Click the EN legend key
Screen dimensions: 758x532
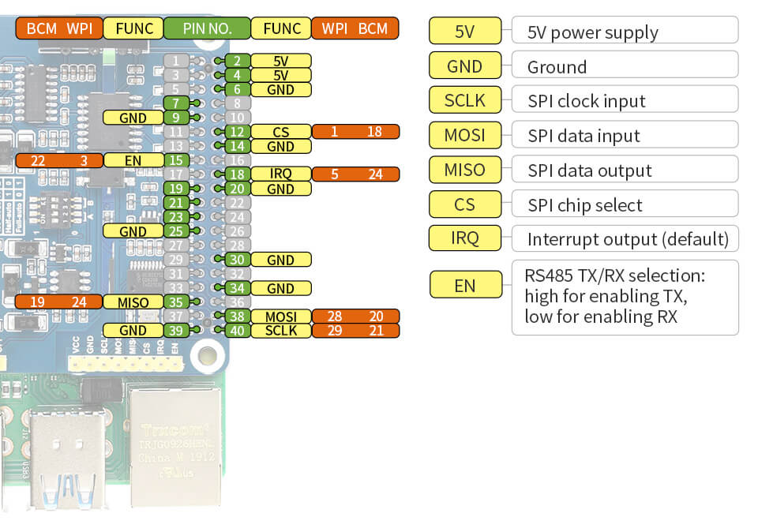466,285
